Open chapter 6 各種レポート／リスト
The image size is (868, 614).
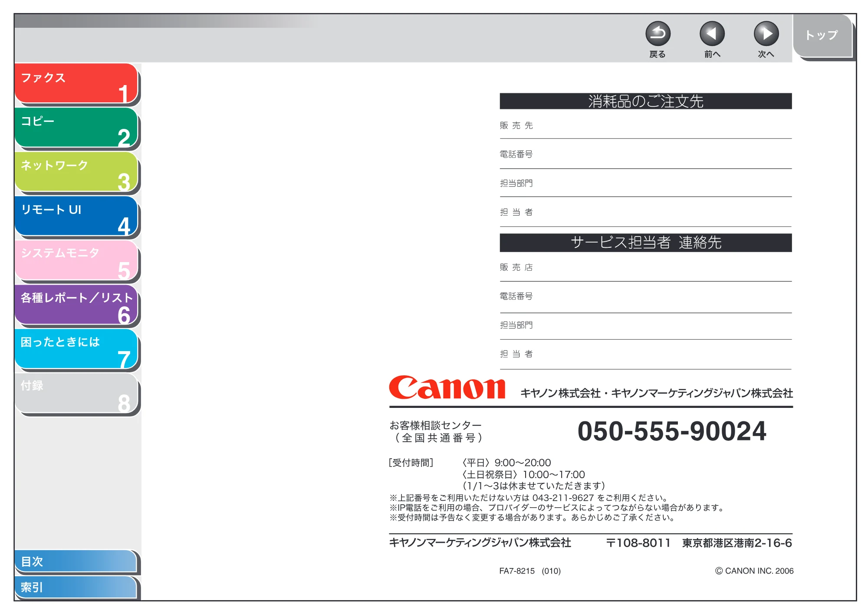(76, 305)
